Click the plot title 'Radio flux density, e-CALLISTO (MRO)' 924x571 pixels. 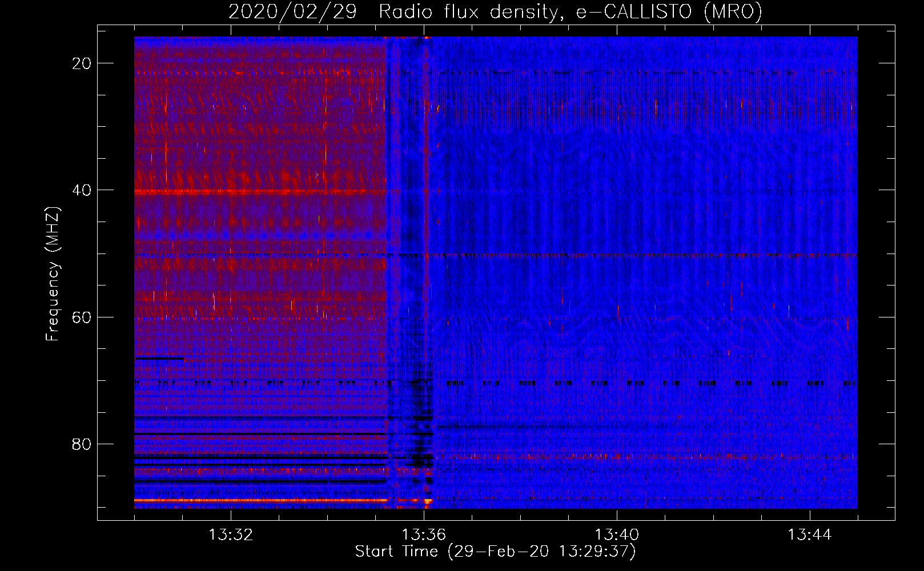coord(570,11)
